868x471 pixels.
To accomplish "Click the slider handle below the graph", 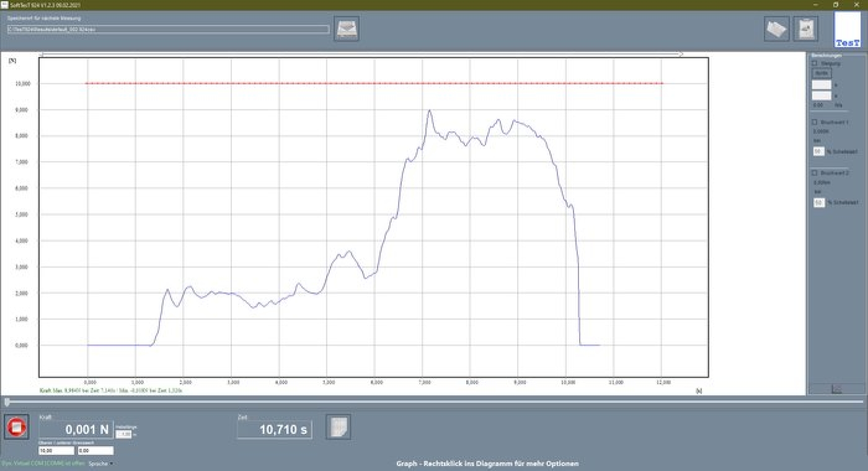I will [7, 402].
